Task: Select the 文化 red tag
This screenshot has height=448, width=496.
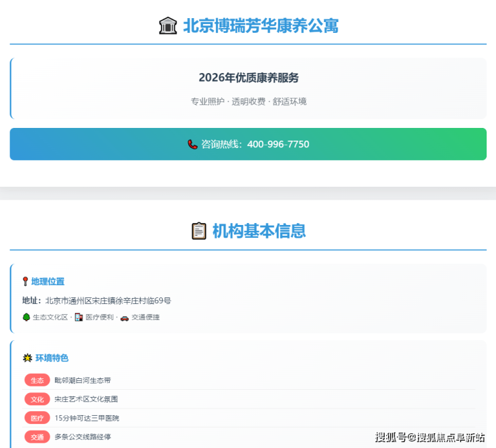Action: point(37,399)
